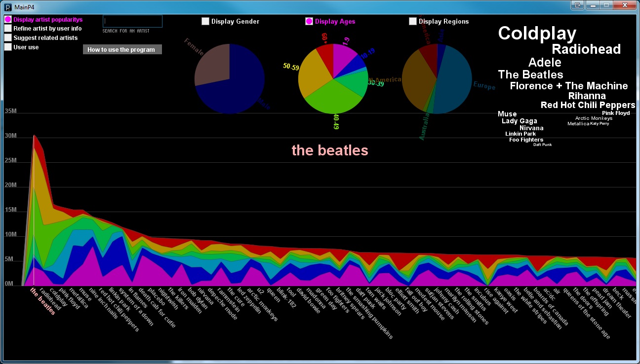Click the modest mouse axis label

[430, 303]
